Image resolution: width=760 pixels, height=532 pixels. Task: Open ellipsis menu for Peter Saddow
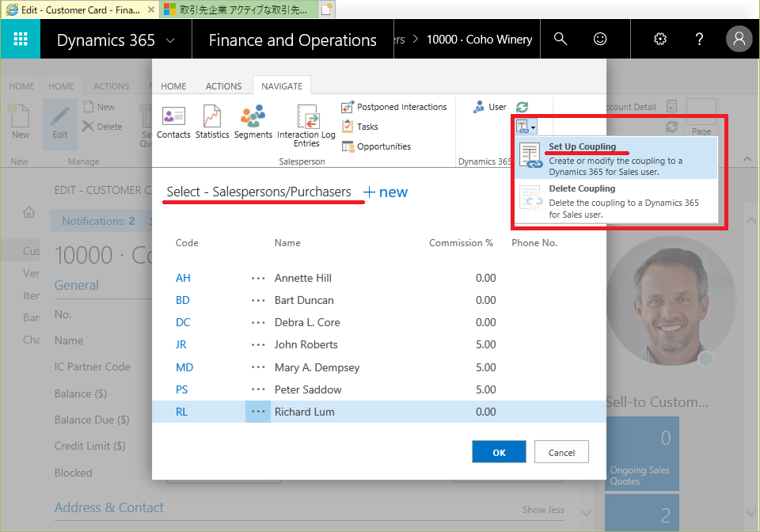258,390
